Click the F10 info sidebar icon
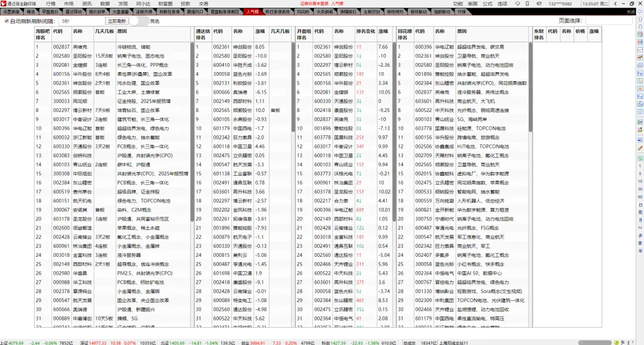This screenshot has width=644, height=345. point(640,73)
